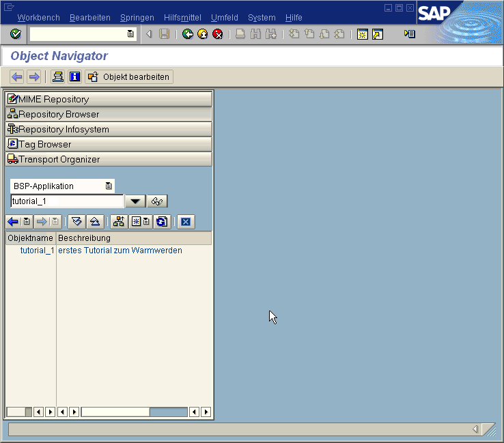Collapse command field using the small triangle

tap(149, 33)
